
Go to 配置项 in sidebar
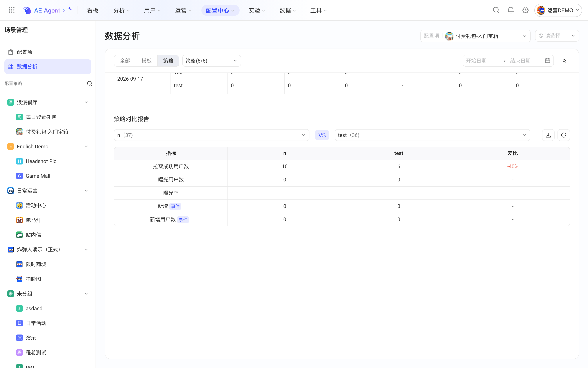click(48, 52)
